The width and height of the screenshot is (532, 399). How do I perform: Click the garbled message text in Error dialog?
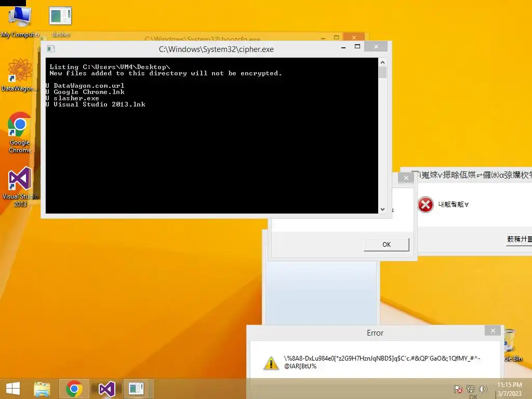click(x=382, y=362)
